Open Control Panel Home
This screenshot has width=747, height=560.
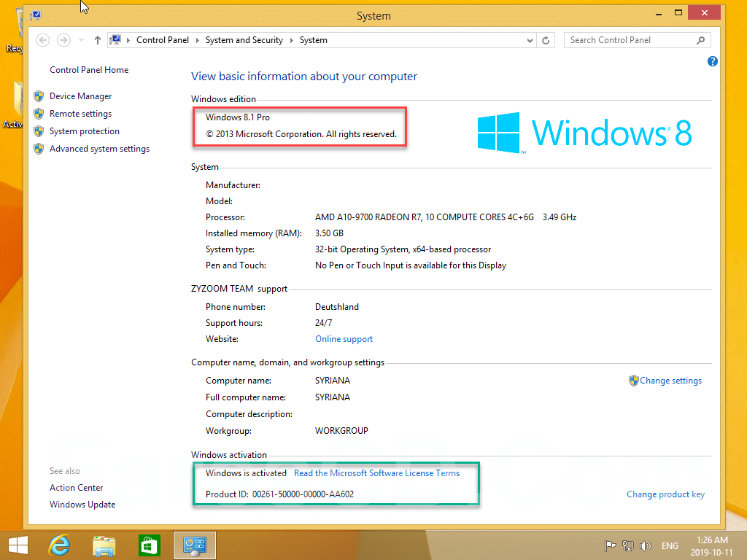point(89,70)
